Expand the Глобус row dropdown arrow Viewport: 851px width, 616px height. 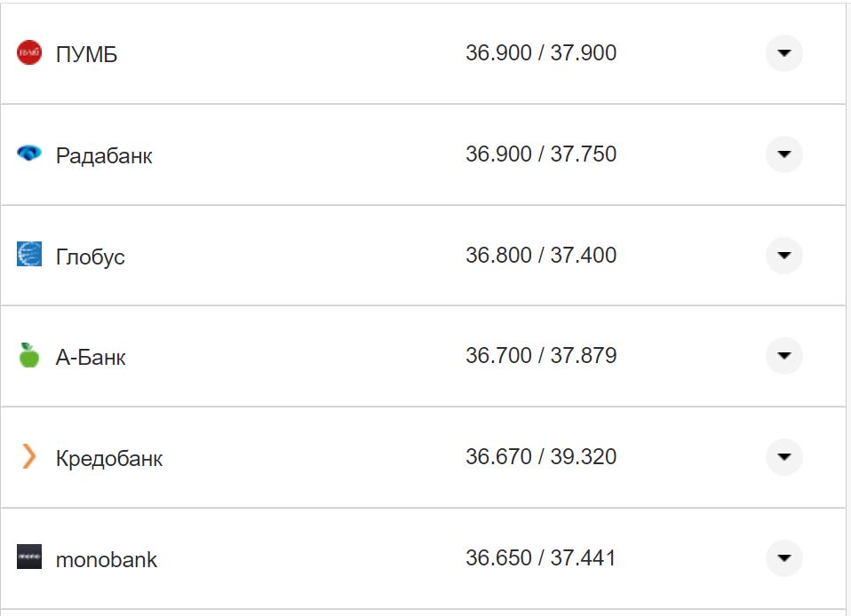pyautogui.click(x=783, y=256)
